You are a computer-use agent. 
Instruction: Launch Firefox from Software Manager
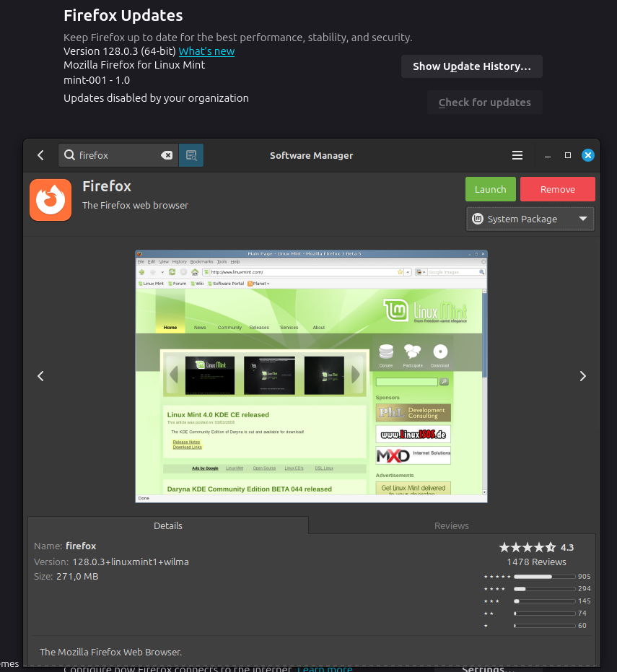[x=491, y=189]
